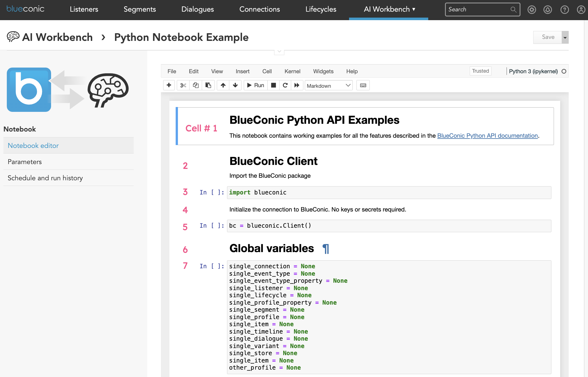Image resolution: width=588 pixels, height=377 pixels.
Task: Insert a cell below with plus icon
Action: (x=169, y=85)
